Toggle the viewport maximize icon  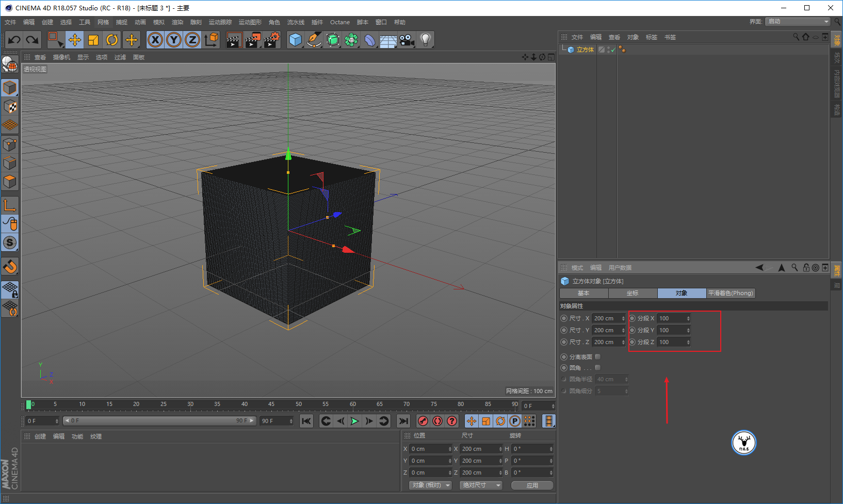tap(551, 57)
